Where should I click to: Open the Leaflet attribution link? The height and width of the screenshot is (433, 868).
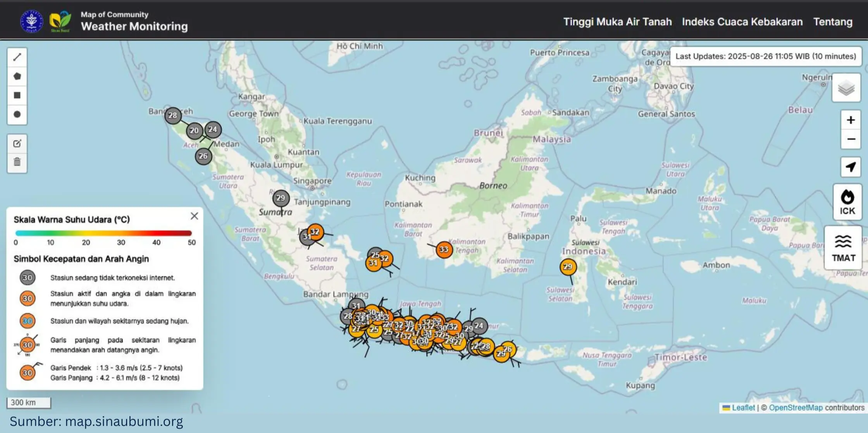coord(743,407)
